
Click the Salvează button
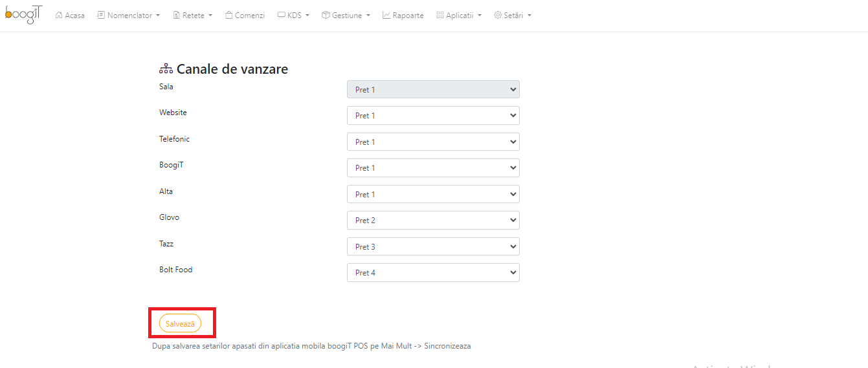180,323
